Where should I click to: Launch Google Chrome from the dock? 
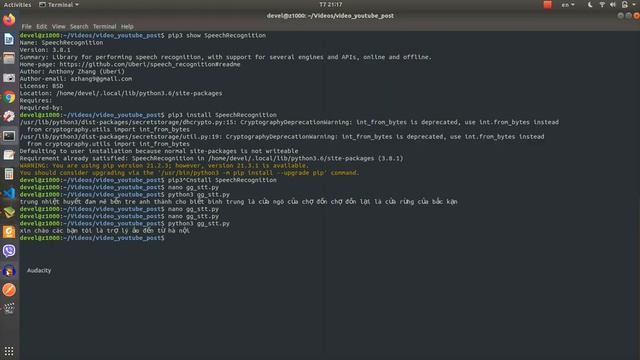click(9, 97)
